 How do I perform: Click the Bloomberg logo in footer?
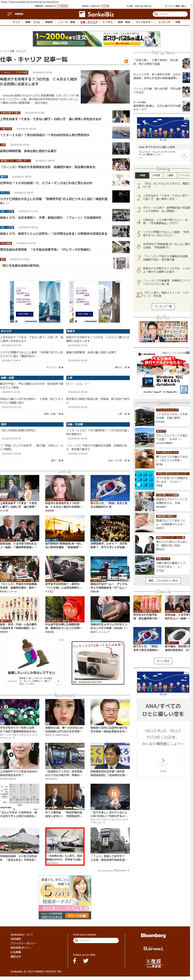pyautogui.click(x=153, y=936)
